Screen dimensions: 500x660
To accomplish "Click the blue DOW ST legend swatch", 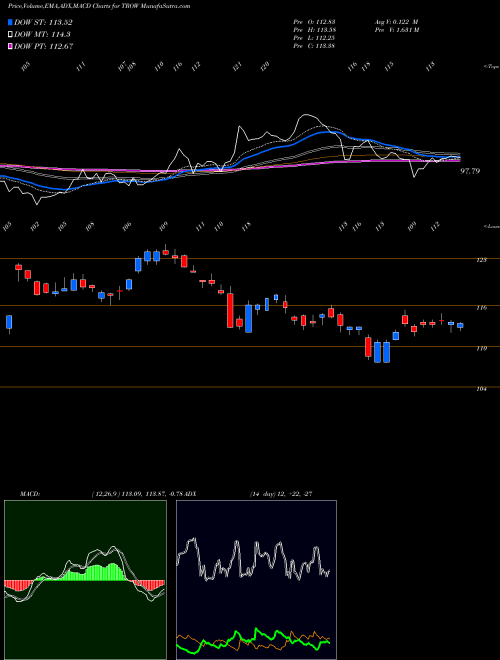I will click(x=11, y=22).
